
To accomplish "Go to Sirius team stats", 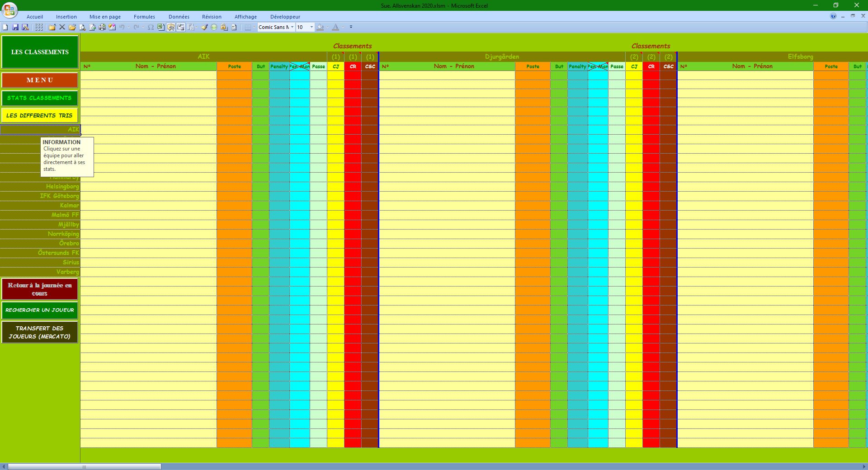I will click(40, 262).
